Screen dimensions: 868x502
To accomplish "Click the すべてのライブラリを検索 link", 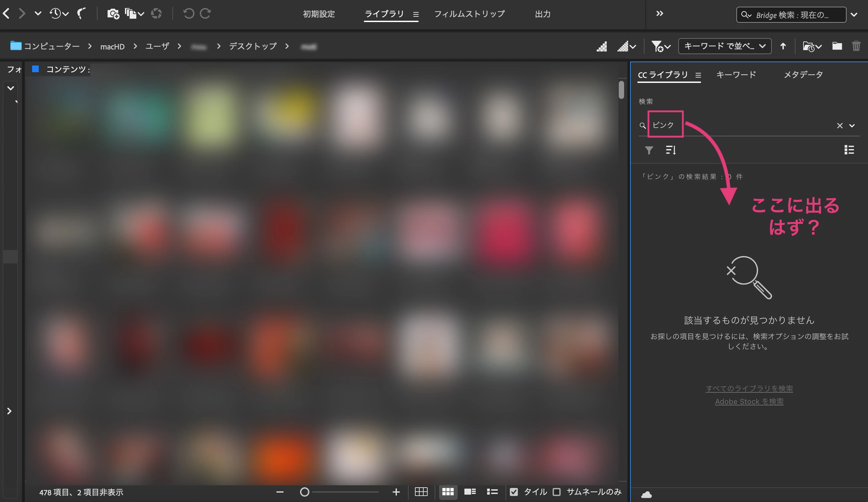I will tap(749, 389).
